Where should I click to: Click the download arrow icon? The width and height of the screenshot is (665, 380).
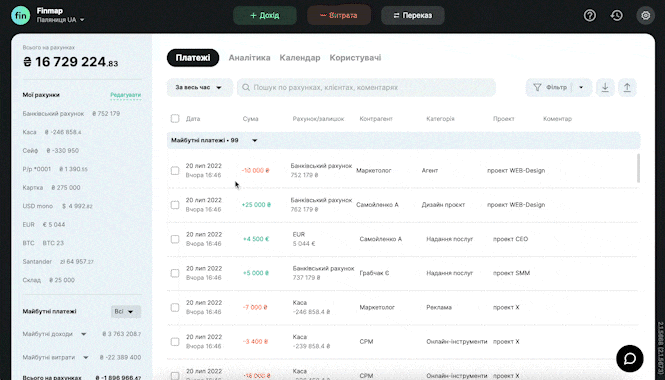click(x=605, y=87)
